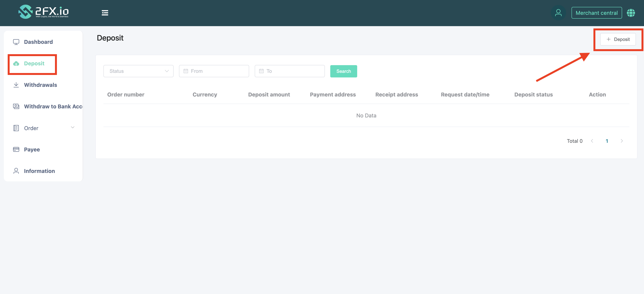This screenshot has height=294, width=644.
Task: Select page 1 in pagination
Action: pyautogui.click(x=607, y=141)
